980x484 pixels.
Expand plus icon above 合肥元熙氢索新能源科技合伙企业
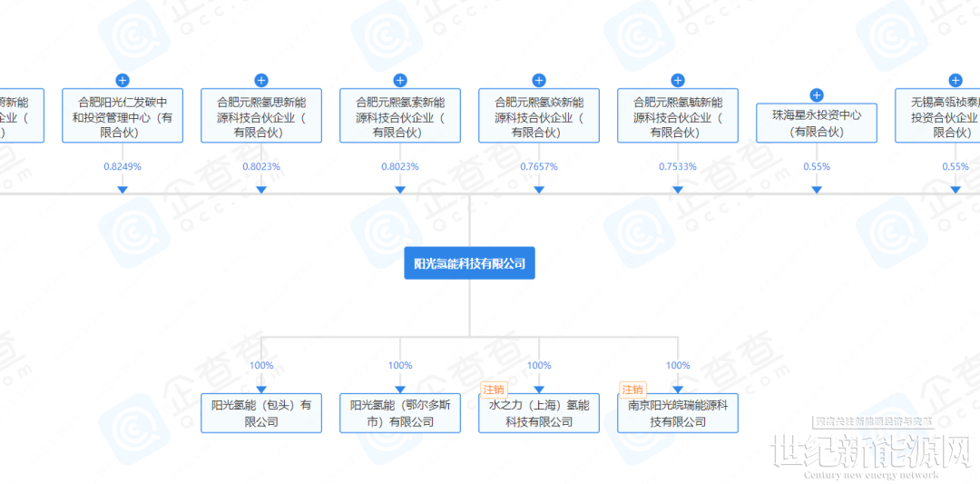(400, 80)
